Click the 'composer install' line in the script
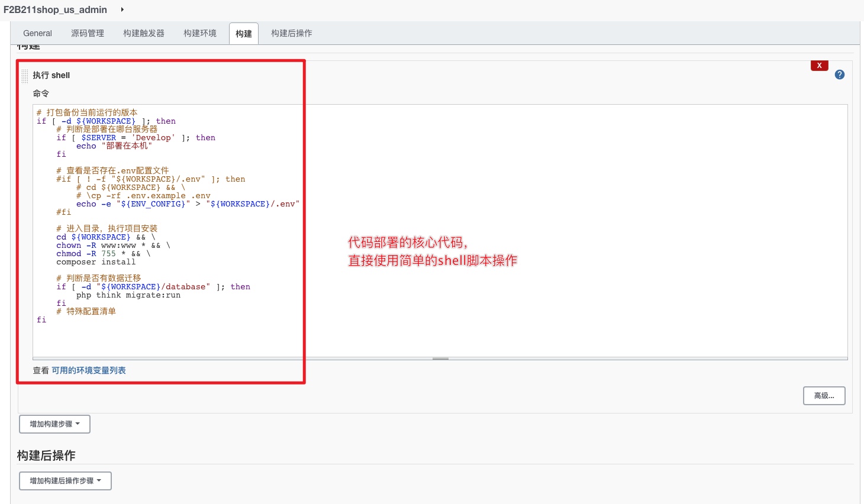The height and width of the screenshot is (504, 864). pyautogui.click(x=96, y=262)
